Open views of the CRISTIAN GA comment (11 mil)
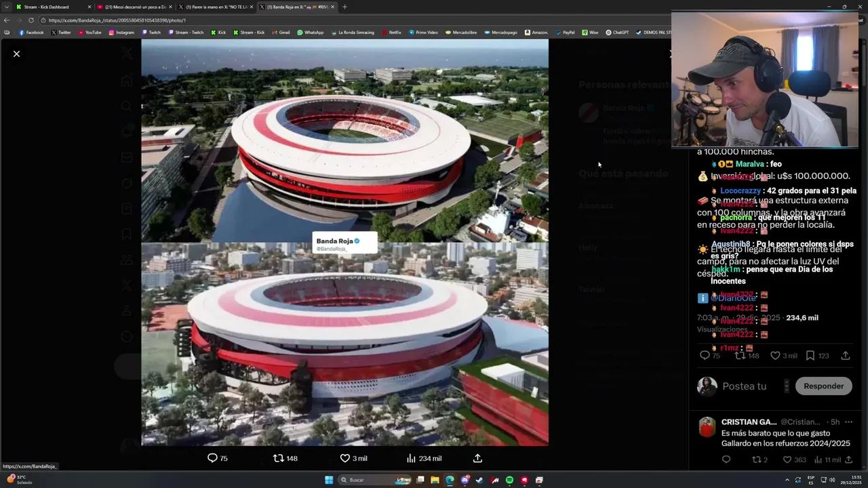 pos(818,460)
